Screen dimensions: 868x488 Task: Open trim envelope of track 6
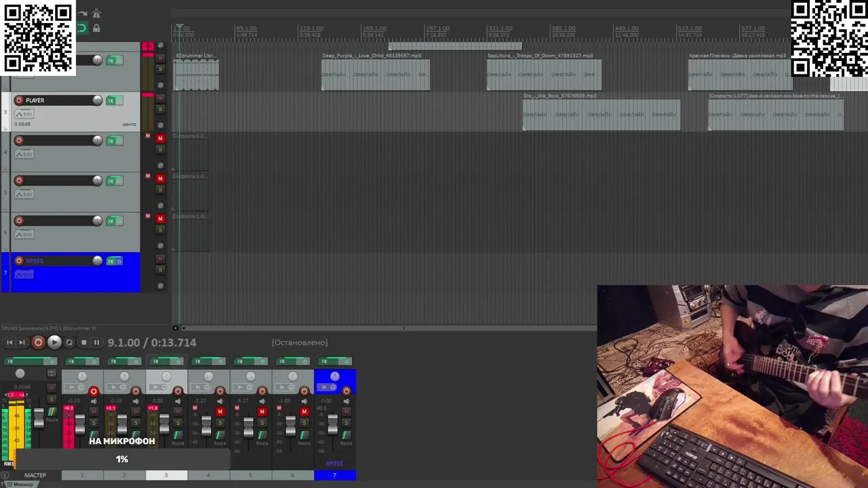[24, 235]
